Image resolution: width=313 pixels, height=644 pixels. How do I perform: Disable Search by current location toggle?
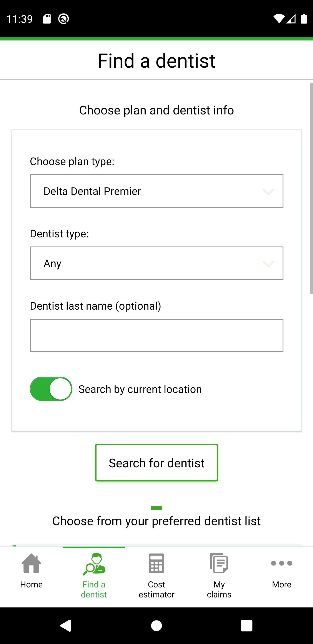pos(51,389)
